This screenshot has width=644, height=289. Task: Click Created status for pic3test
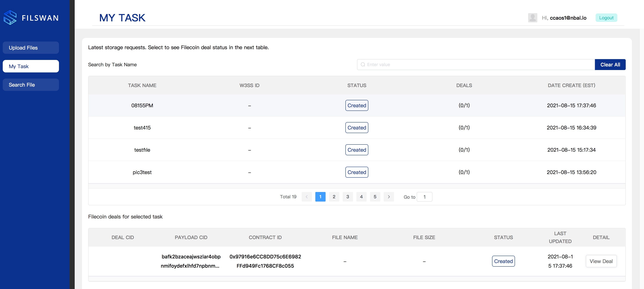357,172
